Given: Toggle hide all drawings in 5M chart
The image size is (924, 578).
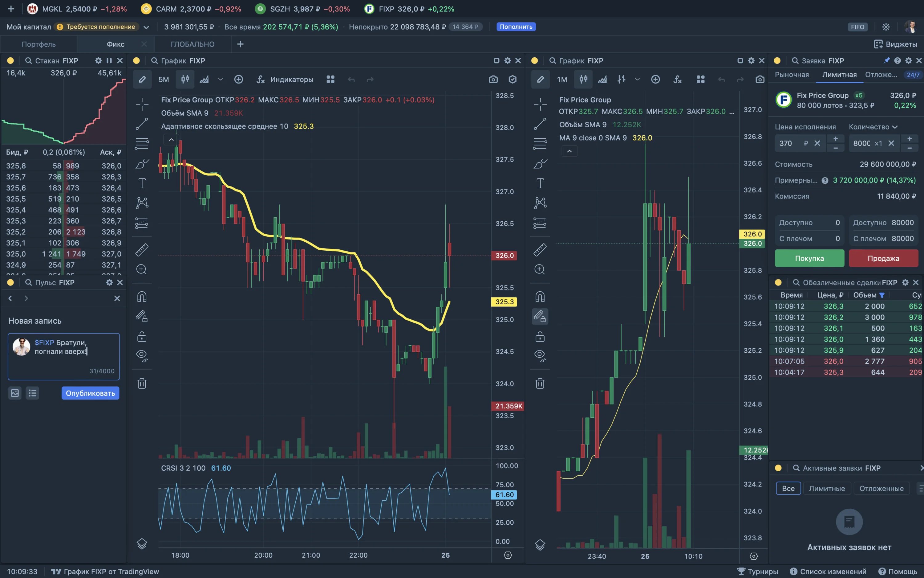Looking at the screenshot, I should [x=142, y=356].
